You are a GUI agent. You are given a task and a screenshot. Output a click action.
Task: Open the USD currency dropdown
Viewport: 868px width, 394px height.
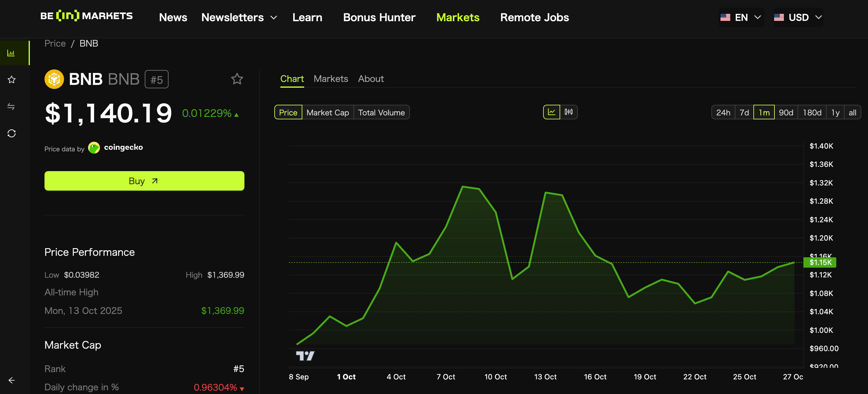click(x=798, y=18)
